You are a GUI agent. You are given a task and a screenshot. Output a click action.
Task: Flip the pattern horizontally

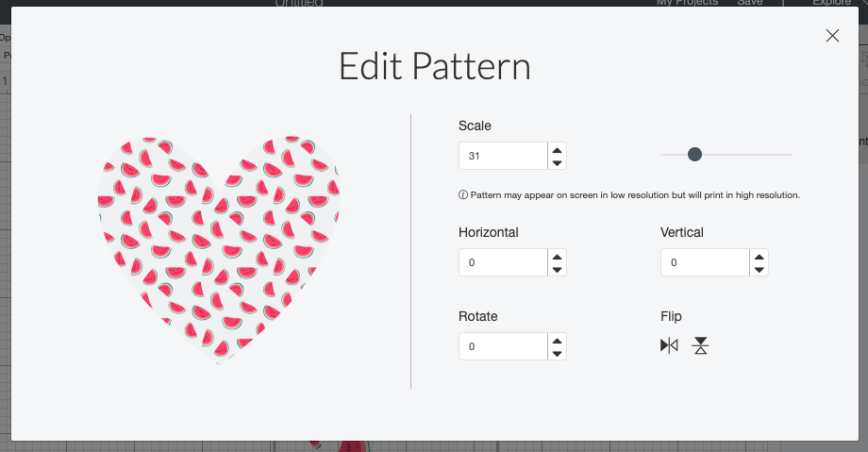(669, 345)
